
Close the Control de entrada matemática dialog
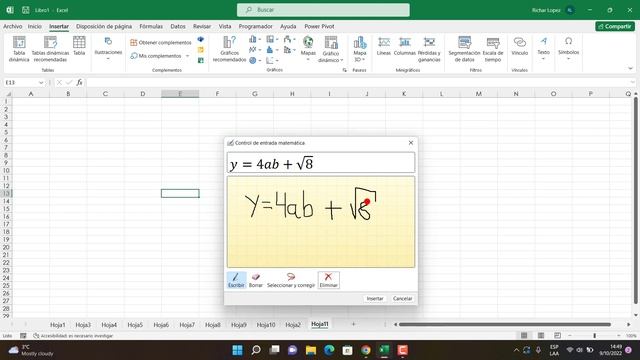pos(411,143)
